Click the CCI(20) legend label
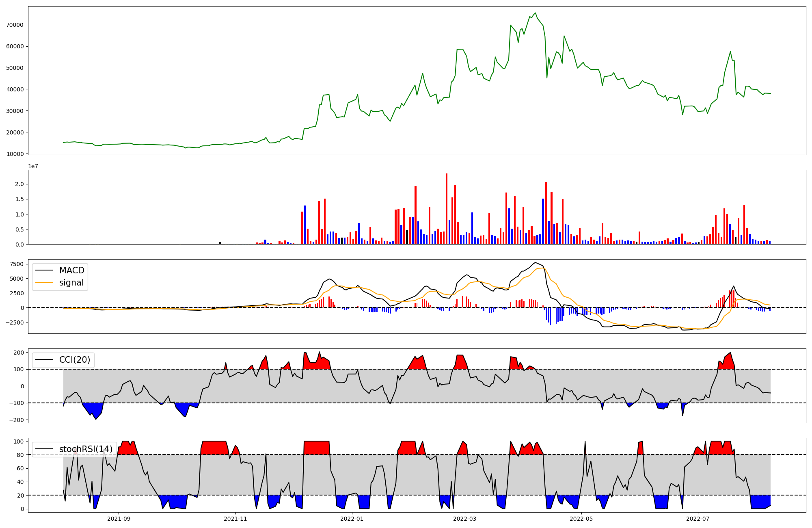The image size is (812, 528). coord(75,360)
